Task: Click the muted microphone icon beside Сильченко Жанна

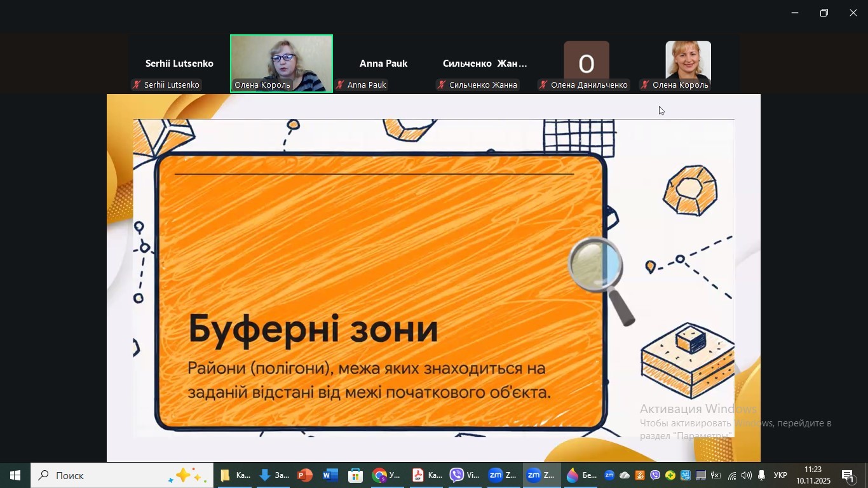Action: 442,85
